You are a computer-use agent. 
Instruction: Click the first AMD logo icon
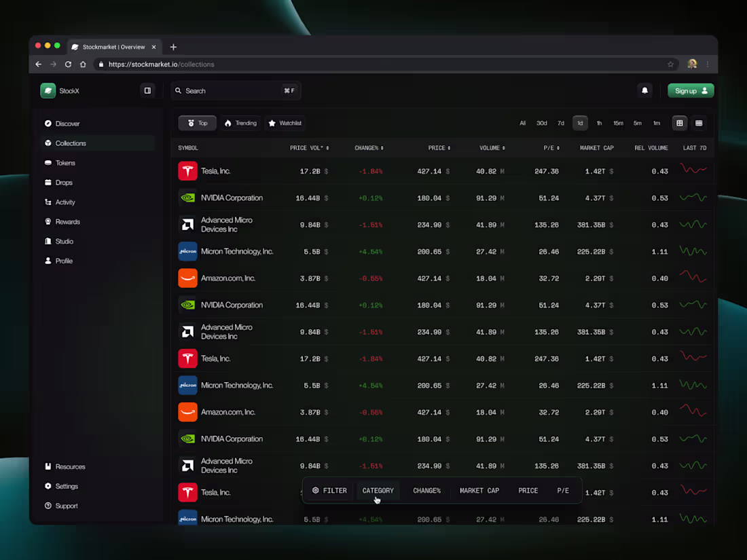point(187,224)
